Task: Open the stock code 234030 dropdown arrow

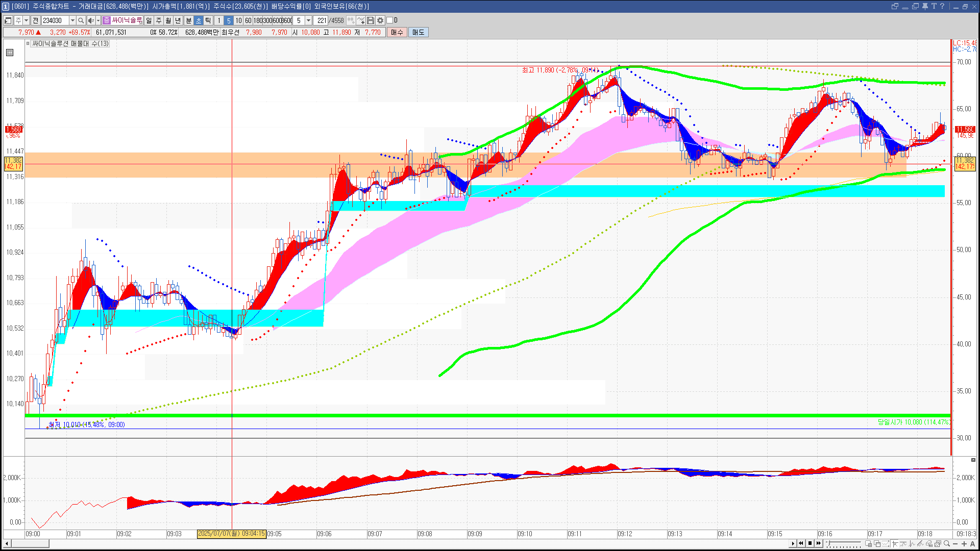Action: coord(72,20)
